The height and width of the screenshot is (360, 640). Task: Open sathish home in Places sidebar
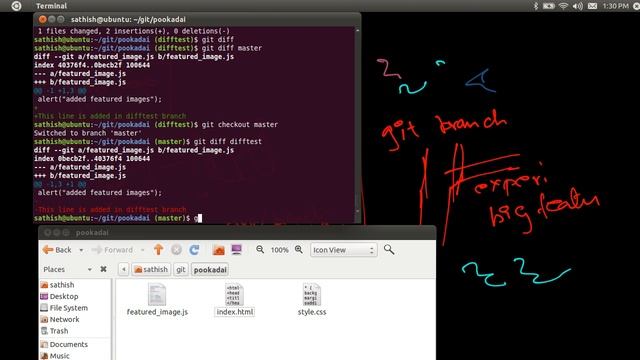pos(58,285)
